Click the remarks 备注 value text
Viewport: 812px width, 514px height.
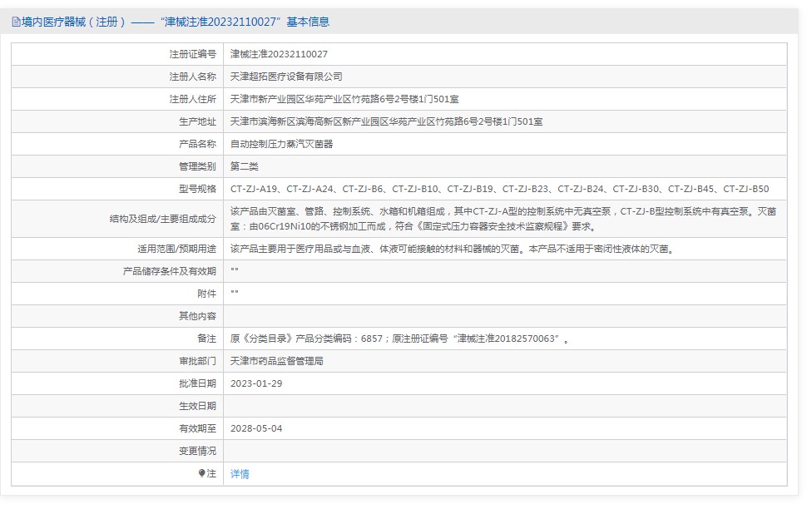(399, 339)
